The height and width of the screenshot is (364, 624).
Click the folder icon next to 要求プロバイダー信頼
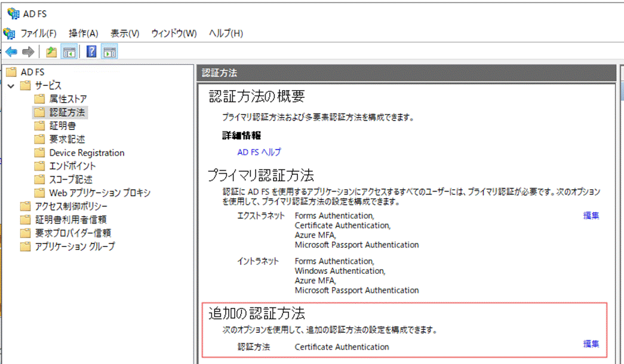click(26, 233)
